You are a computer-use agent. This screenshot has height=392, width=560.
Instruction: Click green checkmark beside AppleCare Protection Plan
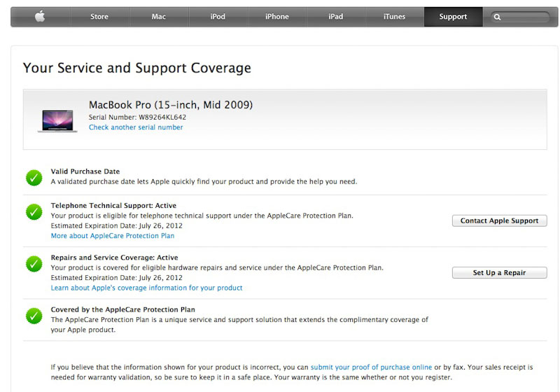click(x=34, y=315)
